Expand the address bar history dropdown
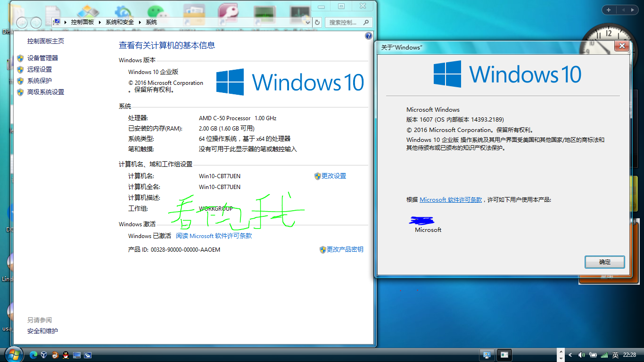The image size is (644, 362). pos(308,22)
